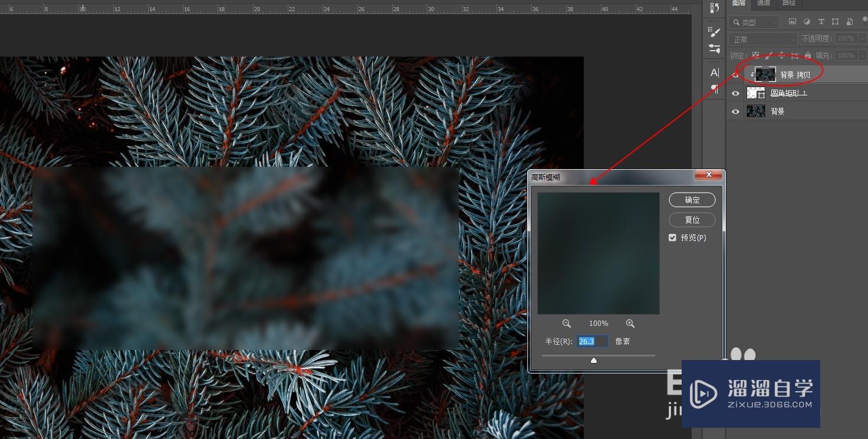Close the 高斯模糊 dialog
868x439 pixels.
point(709,174)
